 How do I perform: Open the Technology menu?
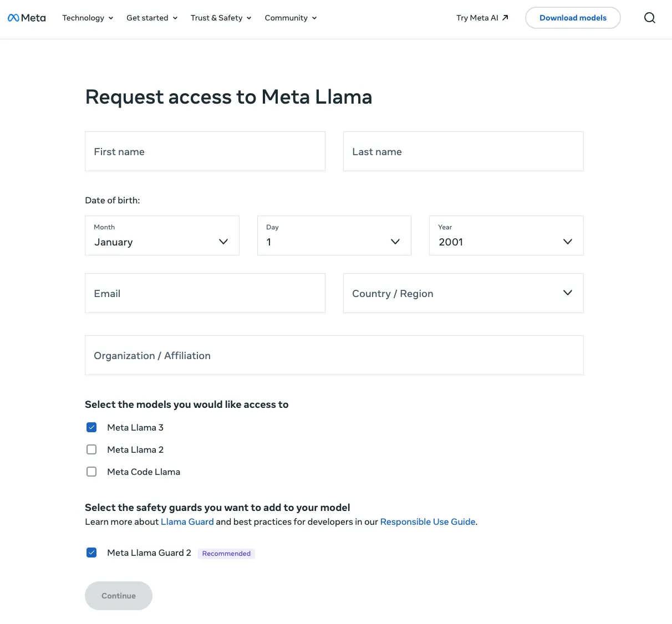[x=88, y=18]
